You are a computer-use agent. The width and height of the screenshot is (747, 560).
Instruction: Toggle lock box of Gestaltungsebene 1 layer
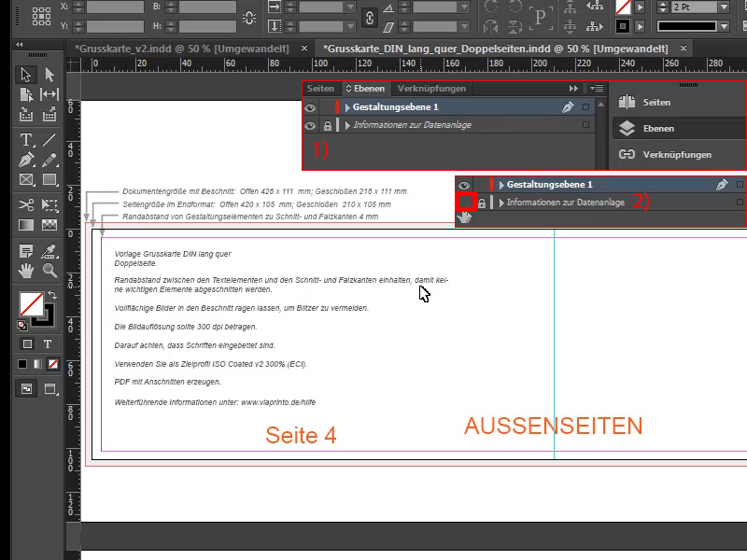click(x=328, y=107)
